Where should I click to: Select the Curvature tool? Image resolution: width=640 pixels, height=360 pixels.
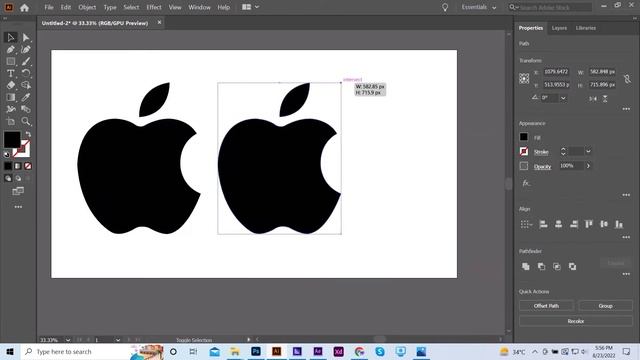click(26, 49)
